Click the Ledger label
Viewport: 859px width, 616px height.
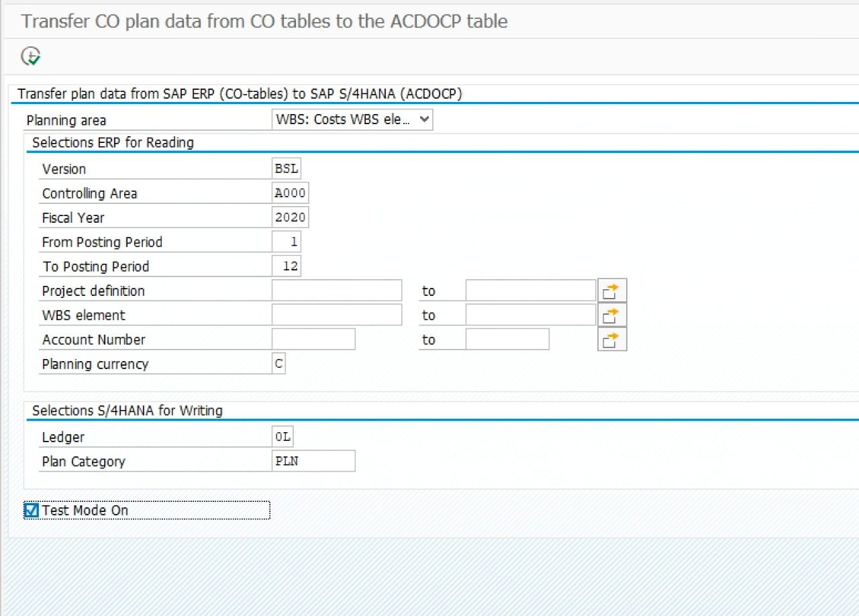pyautogui.click(x=63, y=438)
